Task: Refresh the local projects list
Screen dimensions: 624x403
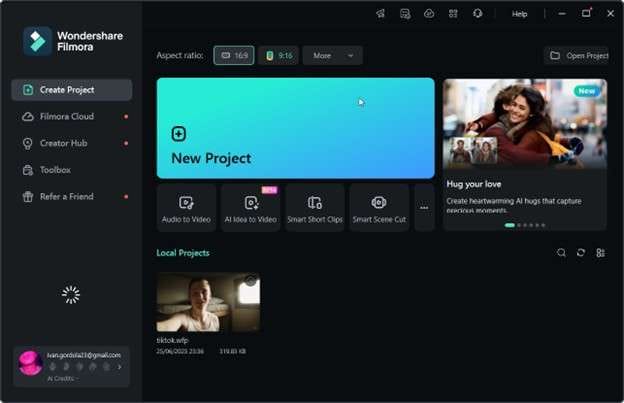Action: (581, 253)
